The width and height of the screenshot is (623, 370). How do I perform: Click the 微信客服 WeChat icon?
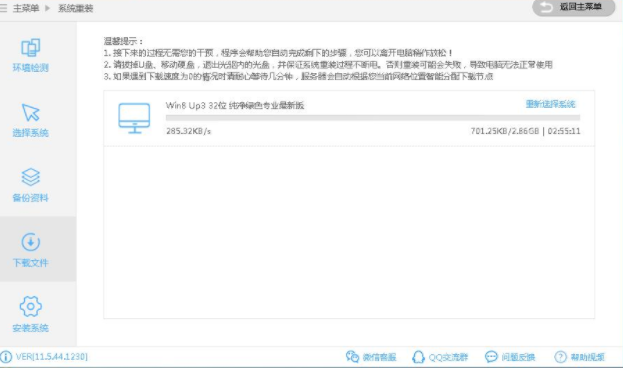[x=352, y=356]
